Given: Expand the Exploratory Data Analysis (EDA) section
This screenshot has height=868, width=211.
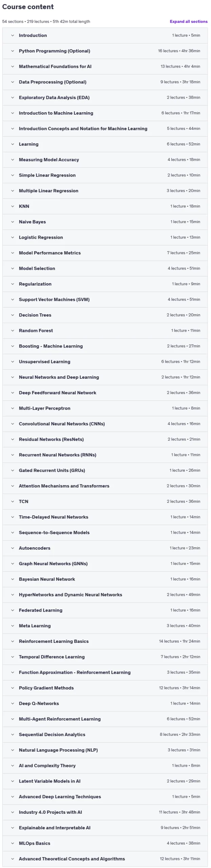Looking at the screenshot, I should click(x=105, y=97).
